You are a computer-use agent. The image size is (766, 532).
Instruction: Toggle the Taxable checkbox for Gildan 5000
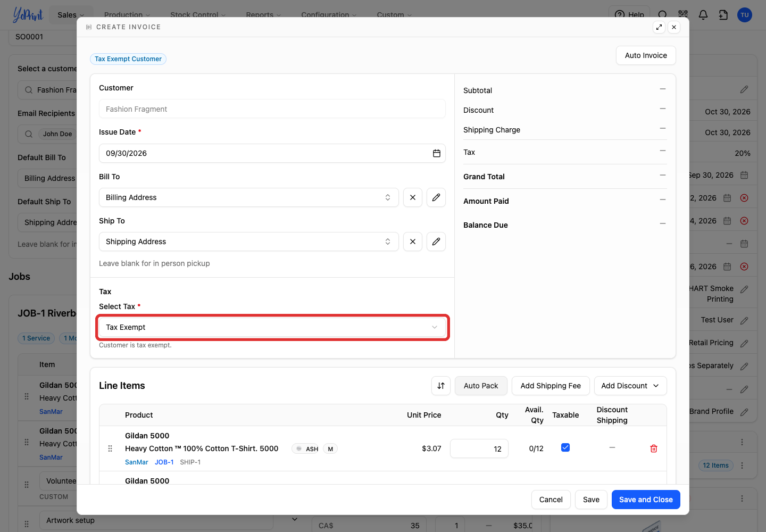coord(565,447)
